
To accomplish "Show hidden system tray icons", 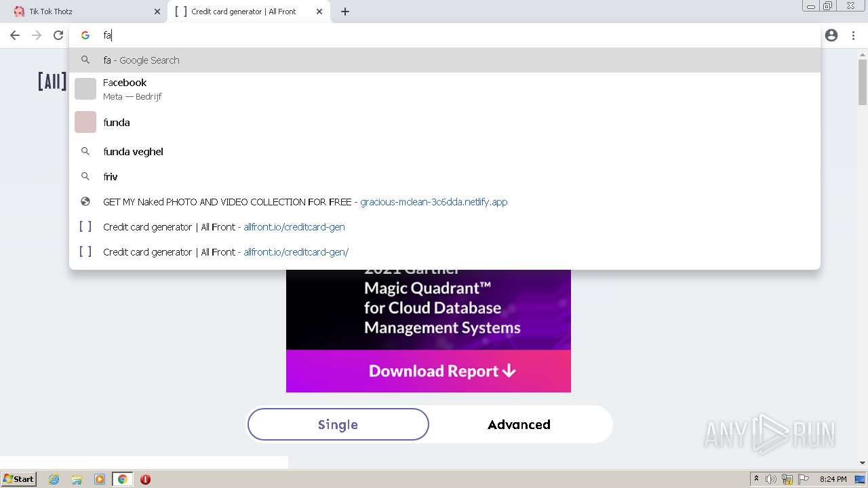I will [x=756, y=479].
